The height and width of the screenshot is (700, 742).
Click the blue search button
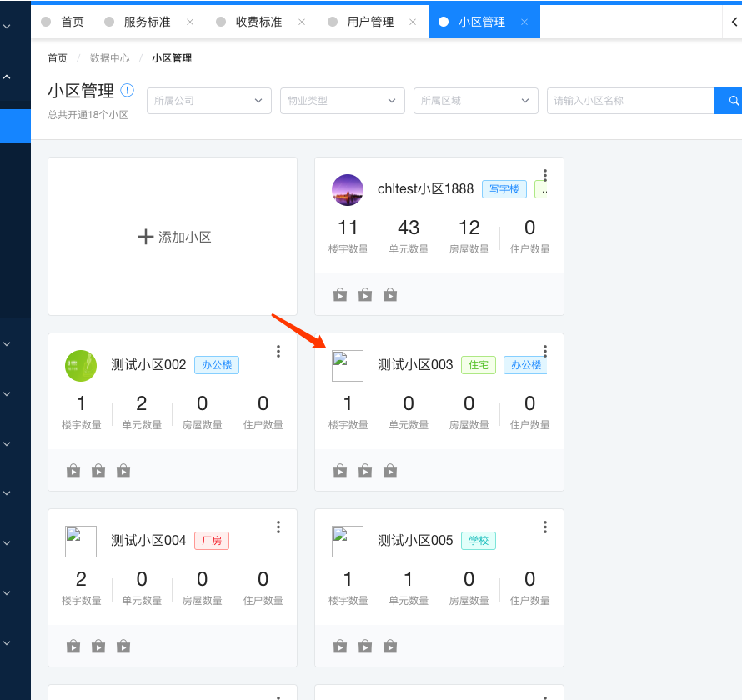pos(729,101)
